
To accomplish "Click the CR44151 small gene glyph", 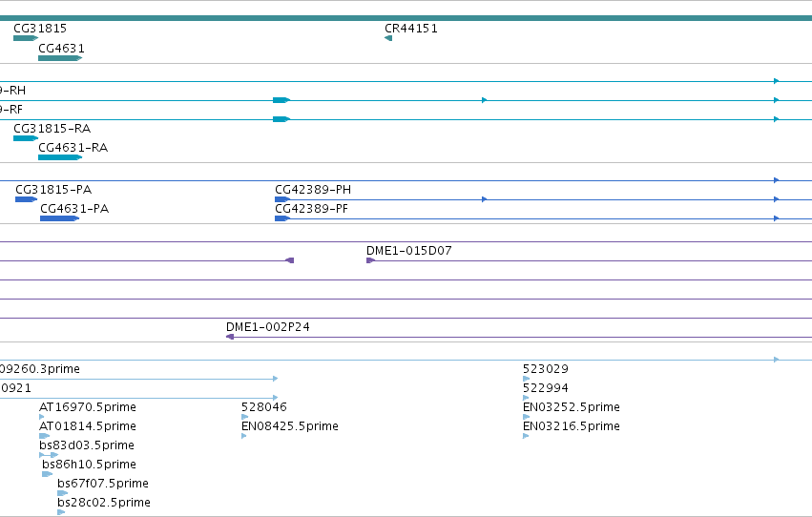I will (x=388, y=38).
